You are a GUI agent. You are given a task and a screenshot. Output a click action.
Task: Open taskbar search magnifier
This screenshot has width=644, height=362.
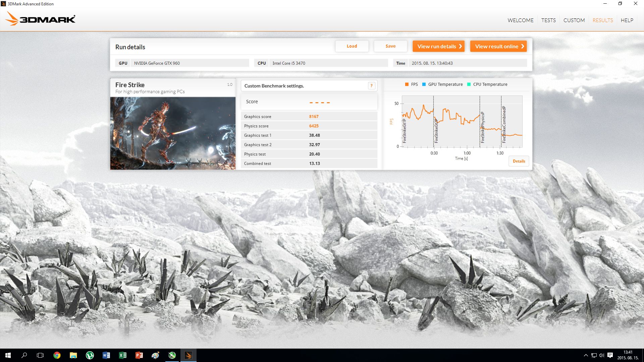(x=24, y=355)
